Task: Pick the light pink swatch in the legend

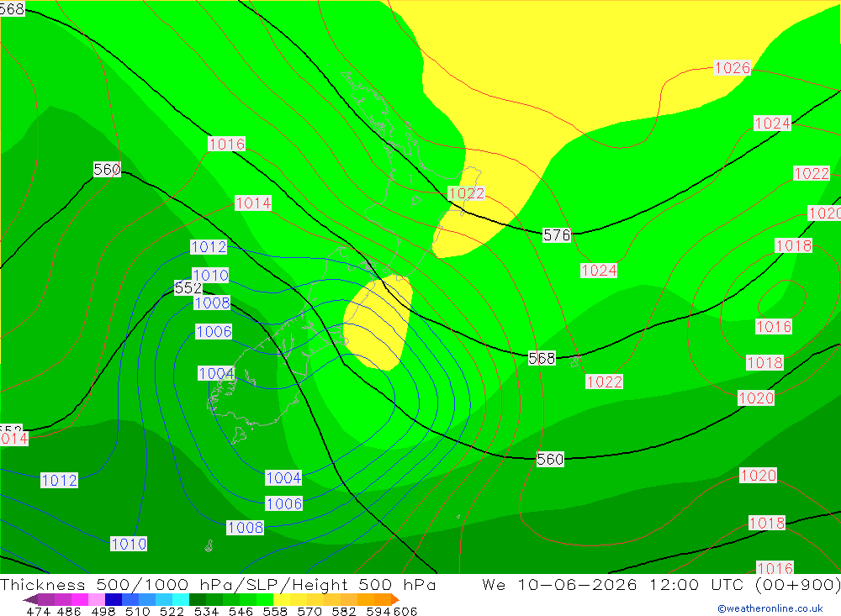Action: [97, 599]
